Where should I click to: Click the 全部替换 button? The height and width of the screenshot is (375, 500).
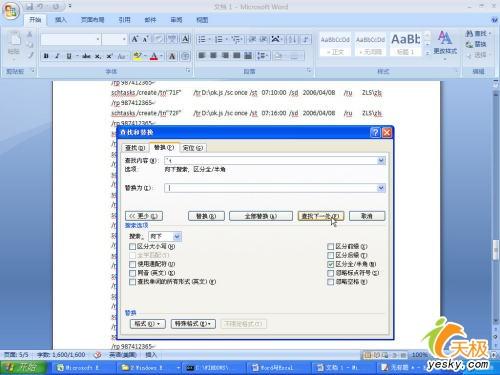(x=261, y=216)
